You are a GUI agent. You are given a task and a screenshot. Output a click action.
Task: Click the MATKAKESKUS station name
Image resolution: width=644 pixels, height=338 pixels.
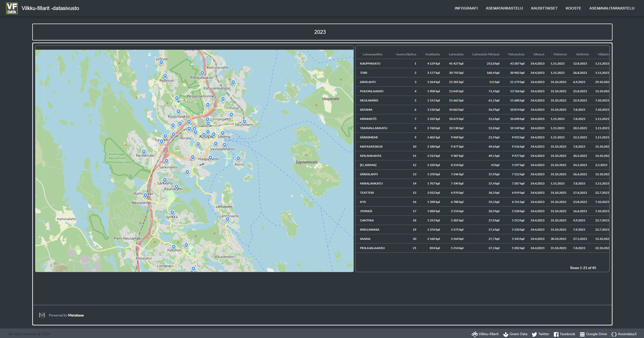point(371,147)
